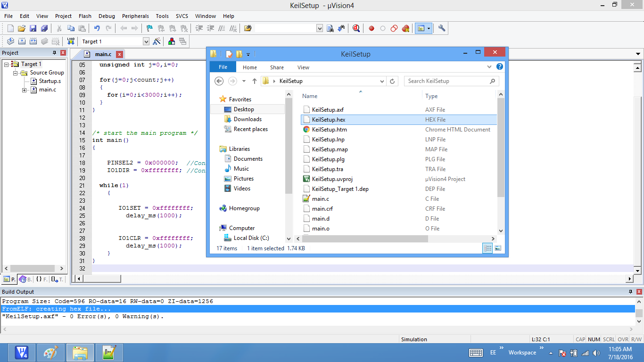Save the current file with disk icon
This screenshot has width=644, height=362.
click(x=33, y=28)
